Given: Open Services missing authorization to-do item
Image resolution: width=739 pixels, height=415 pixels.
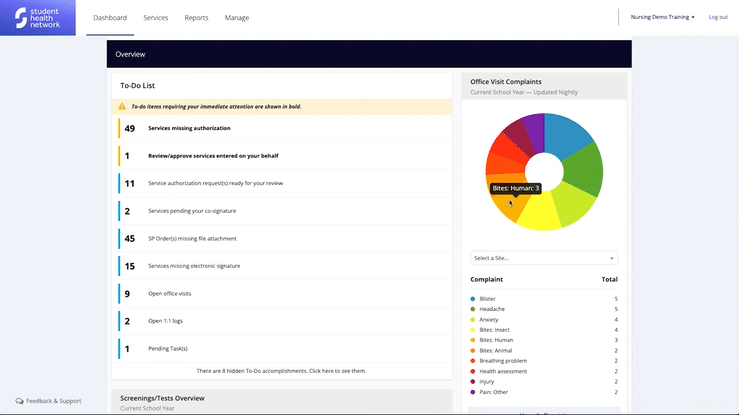Looking at the screenshot, I should coord(282,128).
